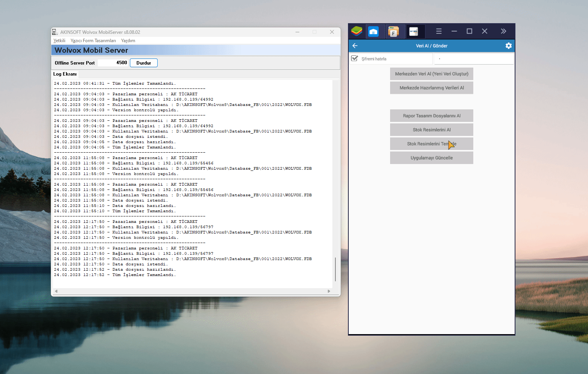Tap Stok Resimlerini Temizle button
This screenshot has height=374, width=588.
pyautogui.click(x=432, y=144)
